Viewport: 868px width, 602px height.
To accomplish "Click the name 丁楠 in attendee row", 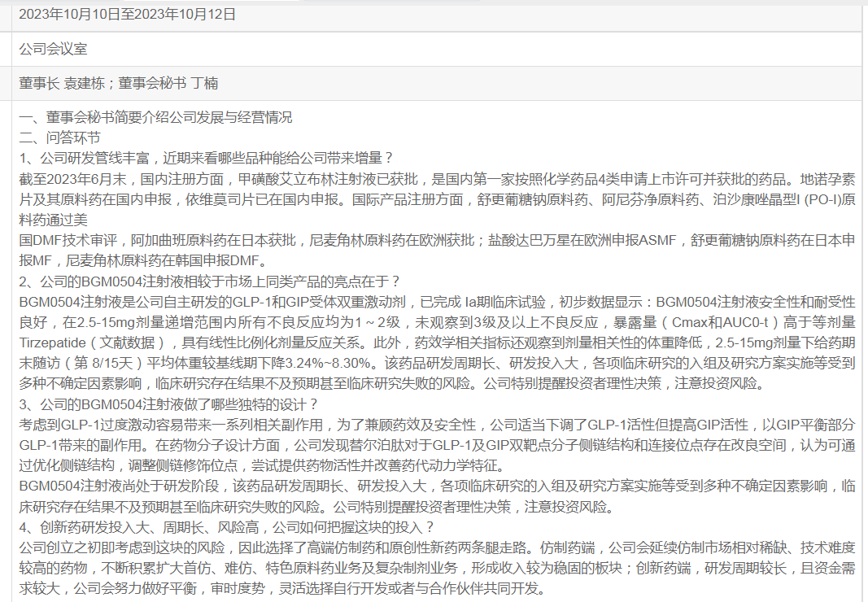I will pyautogui.click(x=203, y=84).
